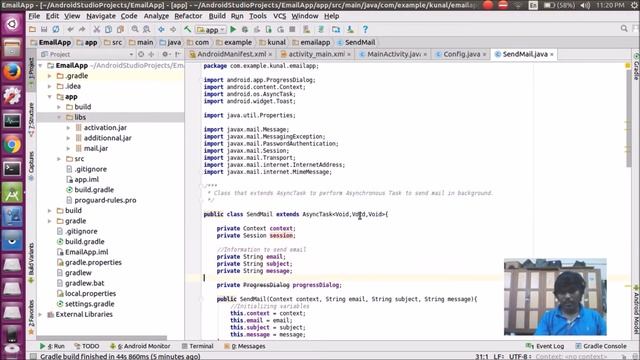Click the scroll from source target icon
The image size is (640, 360).
tap(141, 54)
